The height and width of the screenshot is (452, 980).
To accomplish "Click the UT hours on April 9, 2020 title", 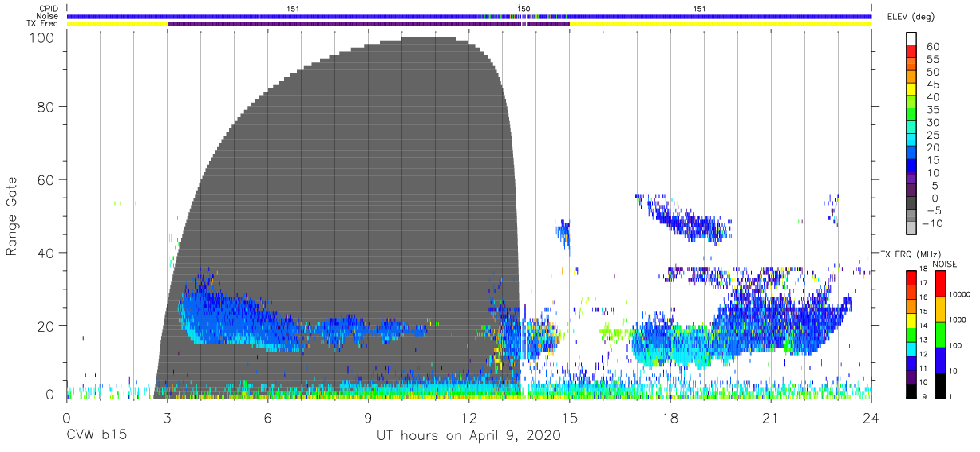I will [469, 436].
